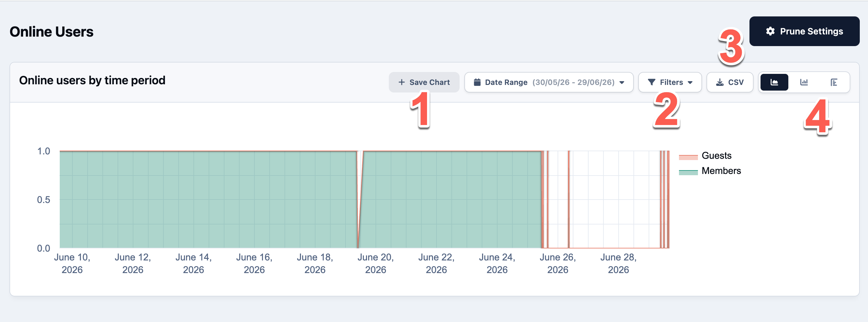Click the Online Users page heading

[x=51, y=32]
